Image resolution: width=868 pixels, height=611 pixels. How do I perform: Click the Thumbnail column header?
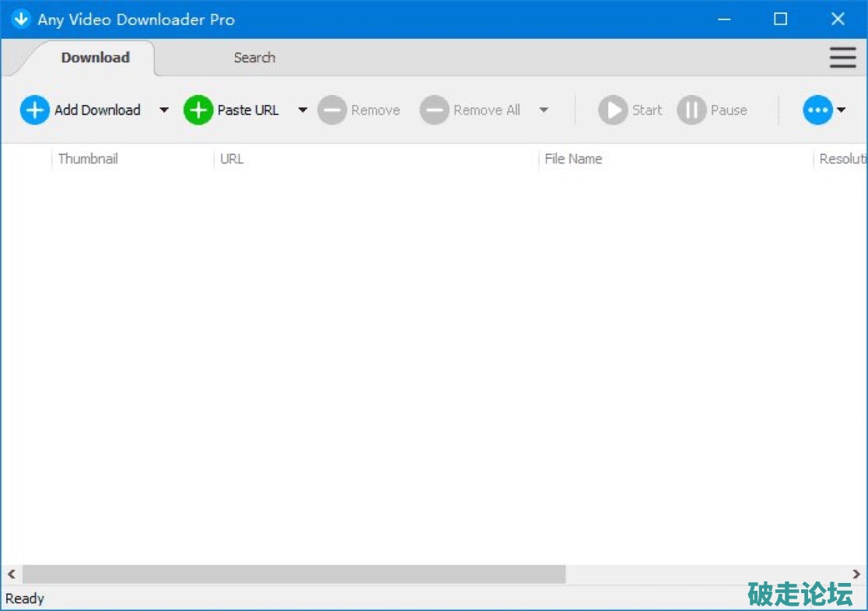click(x=88, y=159)
